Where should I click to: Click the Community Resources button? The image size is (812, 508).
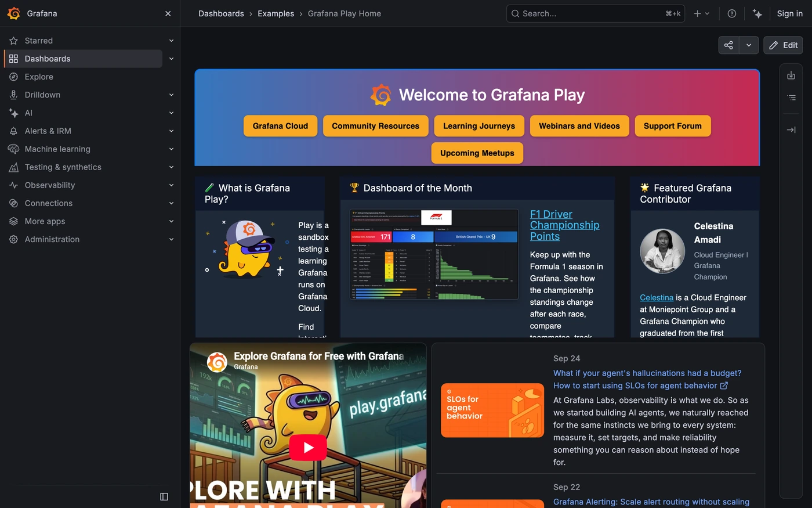(x=375, y=126)
